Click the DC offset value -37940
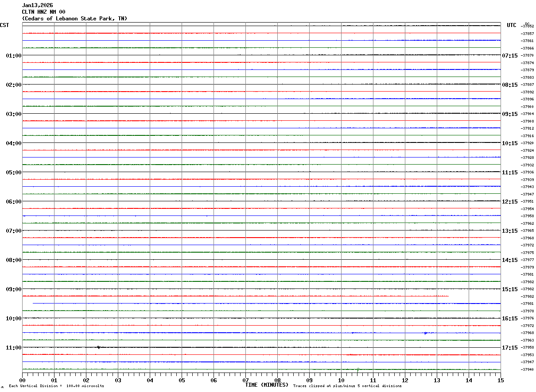The image size is (536, 392). point(527,369)
